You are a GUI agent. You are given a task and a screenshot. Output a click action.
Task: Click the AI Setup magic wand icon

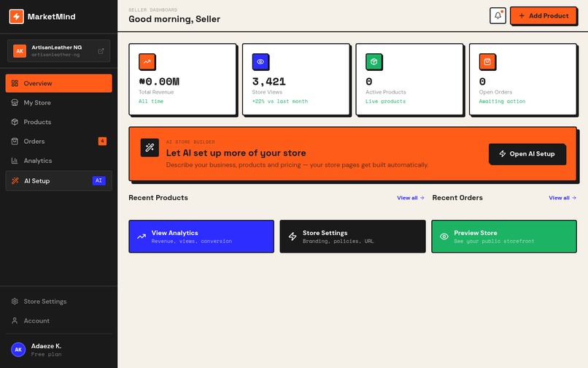click(x=15, y=180)
